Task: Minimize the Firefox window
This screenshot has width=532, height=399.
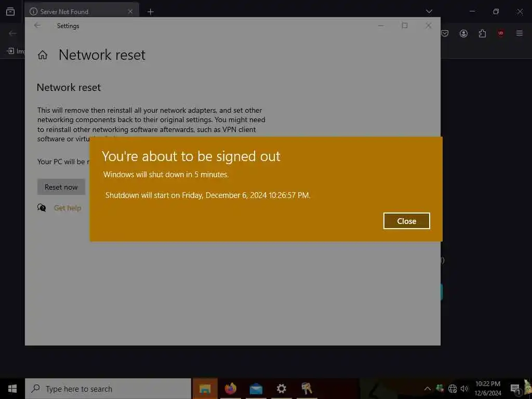Action: [472, 11]
